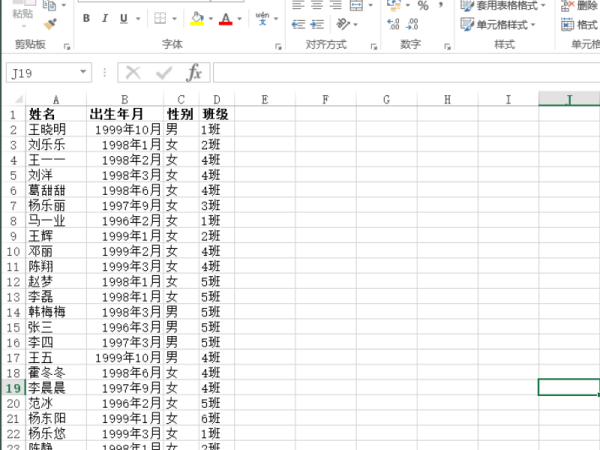Screen dimensions: 600x450
Task: Open the 字体 group dialog launcher
Action: coord(277,46)
